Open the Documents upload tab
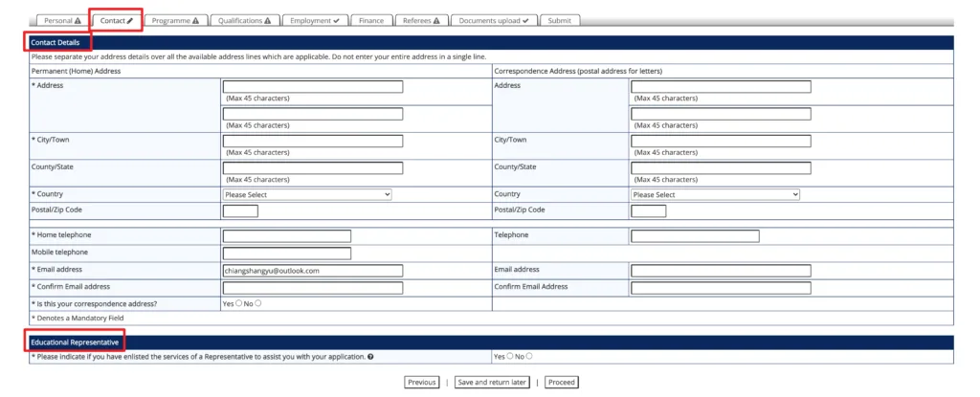The width and height of the screenshot is (980, 397). (x=494, y=20)
